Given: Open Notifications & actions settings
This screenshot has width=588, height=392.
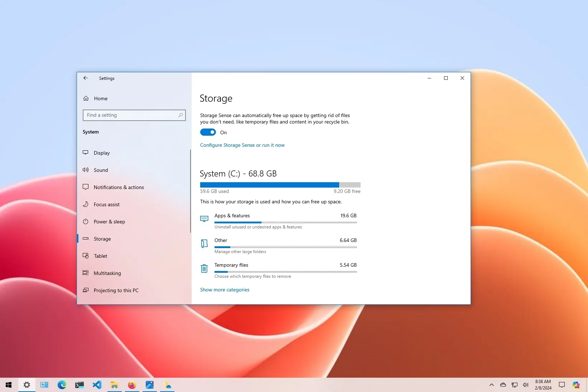Looking at the screenshot, I should click(x=134, y=187).
